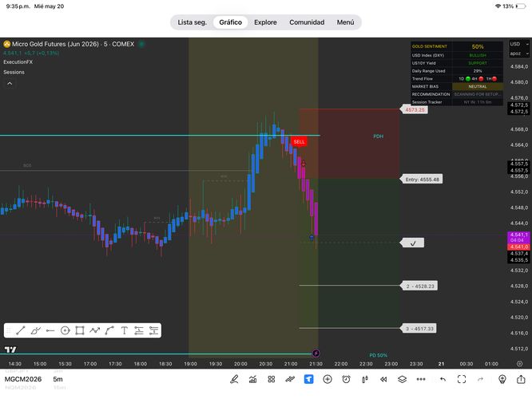Switch to Lista seg. tab
532x399 pixels.
192,22
